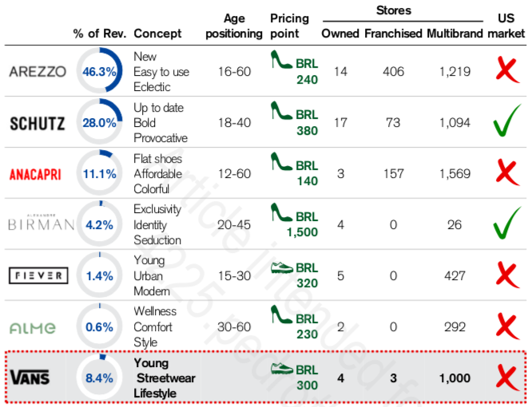Click the FIEVER brand logo

tap(38, 275)
